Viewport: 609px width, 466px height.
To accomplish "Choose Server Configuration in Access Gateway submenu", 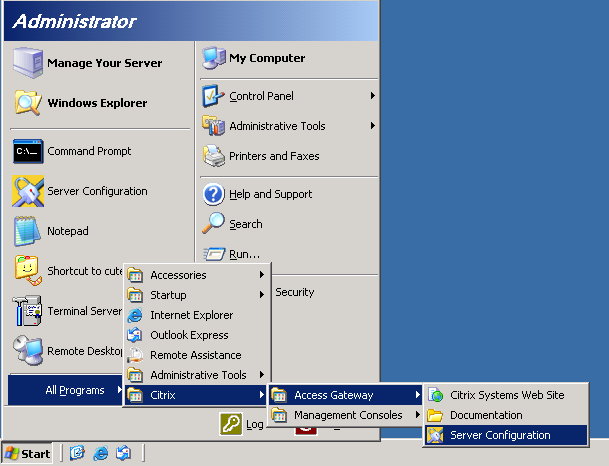I will [x=506, y=435].
